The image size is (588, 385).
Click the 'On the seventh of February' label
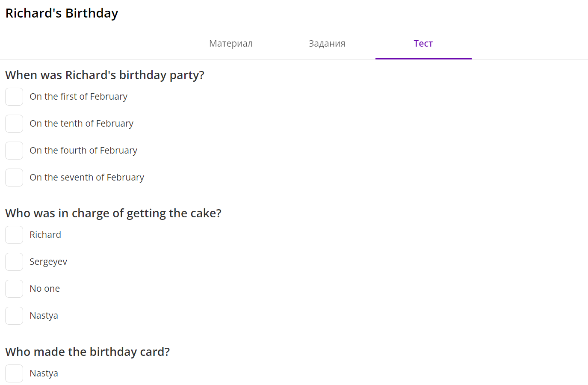coord(87,178)
